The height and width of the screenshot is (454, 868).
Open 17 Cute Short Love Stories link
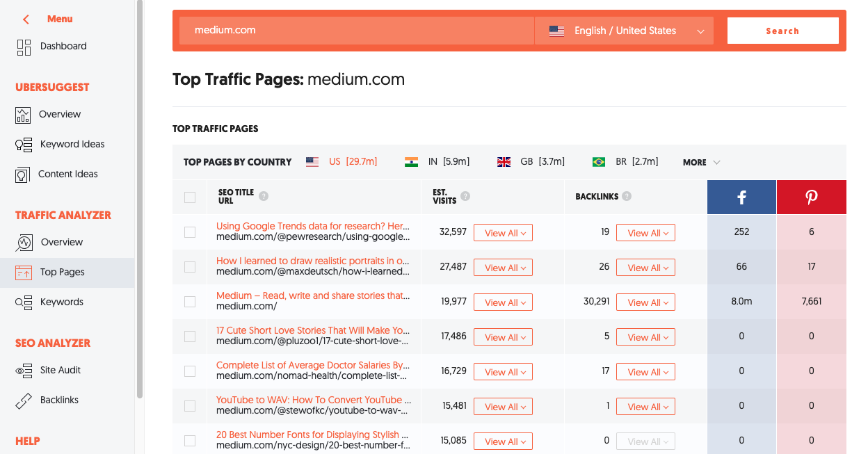tap(313, 330)
